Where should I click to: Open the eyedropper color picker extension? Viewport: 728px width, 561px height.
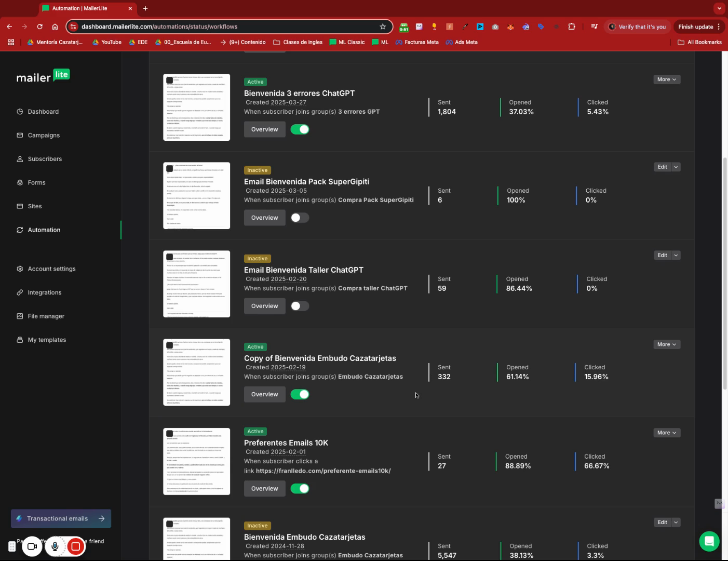click(x=465, y=26)
